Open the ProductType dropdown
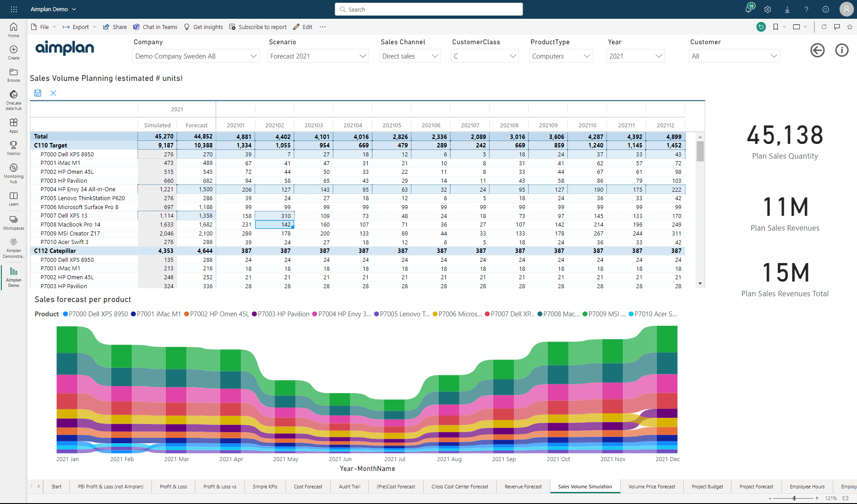 (x=561, y=56)
